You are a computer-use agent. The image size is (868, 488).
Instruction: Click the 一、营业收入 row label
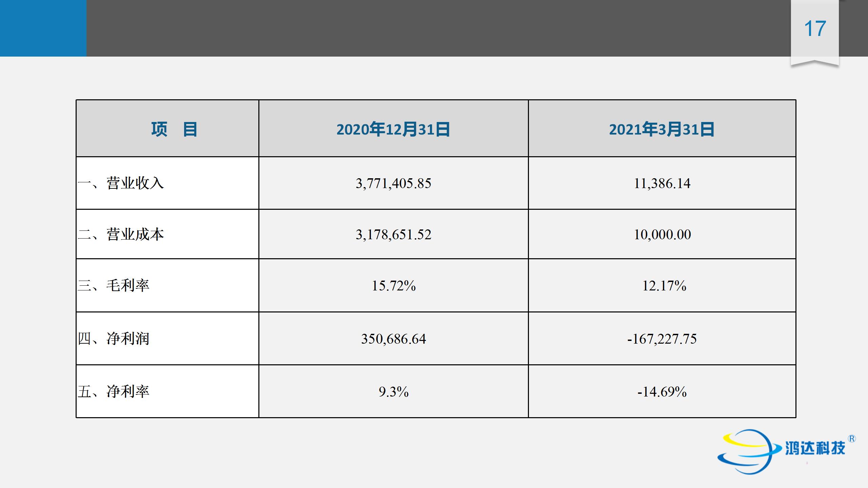point(121,183)
